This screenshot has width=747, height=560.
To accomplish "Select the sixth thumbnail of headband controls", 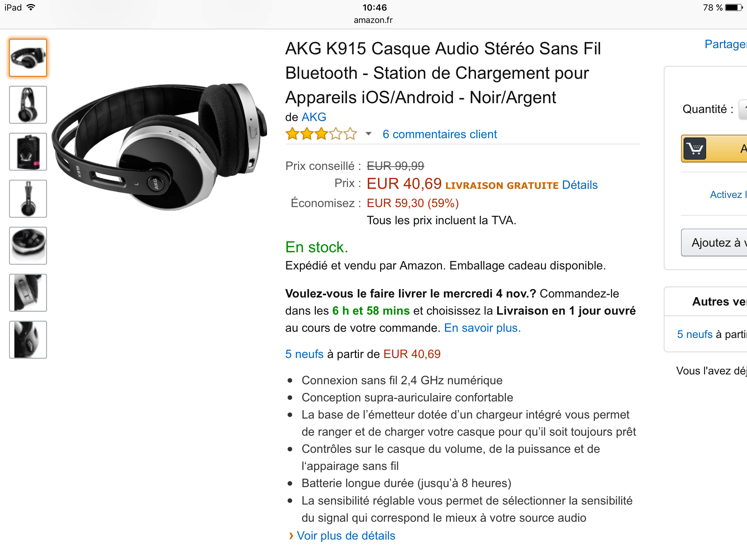I will [28, 293].
